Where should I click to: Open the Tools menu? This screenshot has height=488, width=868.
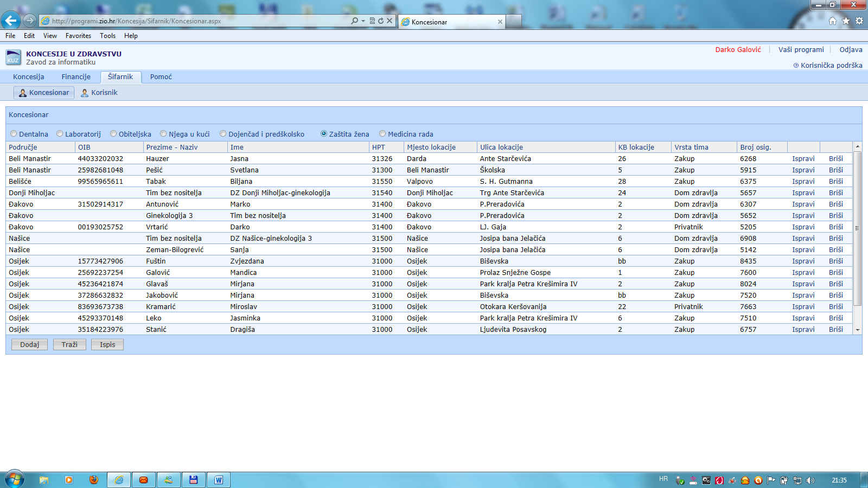(x=107, y=36)
